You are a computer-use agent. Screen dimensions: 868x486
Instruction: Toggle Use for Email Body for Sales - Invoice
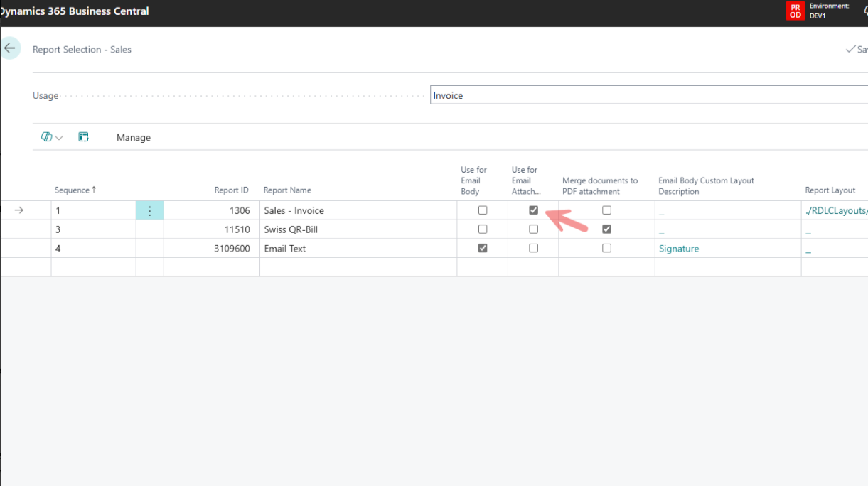[x=483, y=210]
